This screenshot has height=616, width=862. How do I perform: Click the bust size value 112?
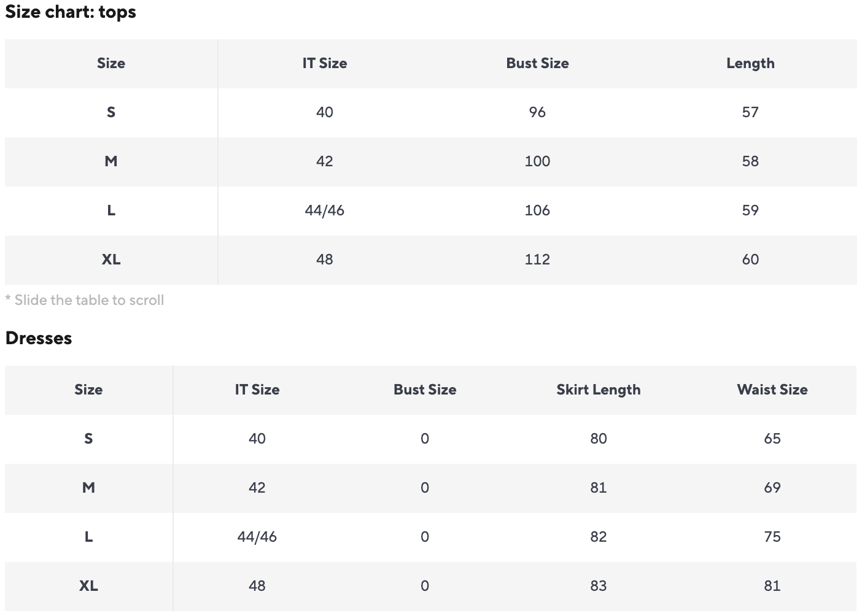coord(537,260)
